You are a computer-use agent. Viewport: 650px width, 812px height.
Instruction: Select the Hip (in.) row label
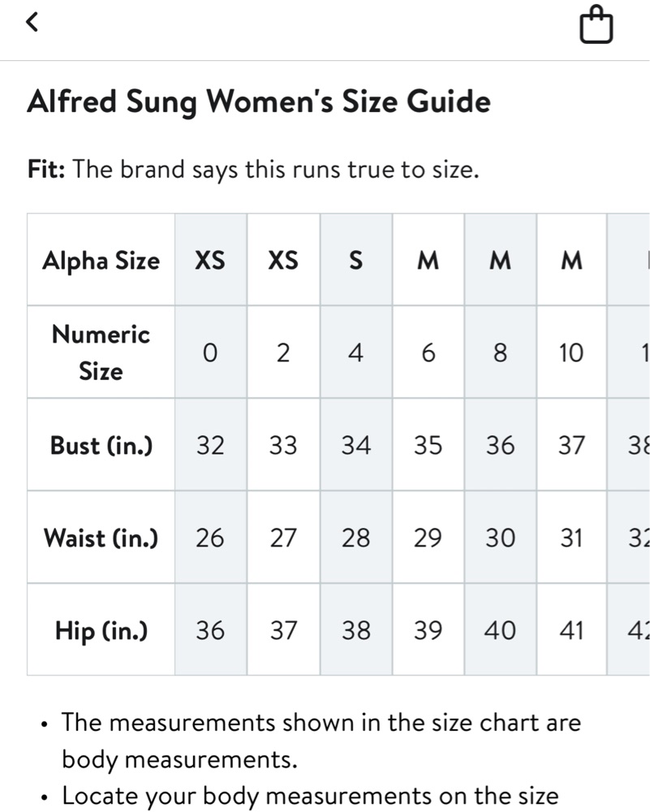pyautogui.click(x=101, y=630)
